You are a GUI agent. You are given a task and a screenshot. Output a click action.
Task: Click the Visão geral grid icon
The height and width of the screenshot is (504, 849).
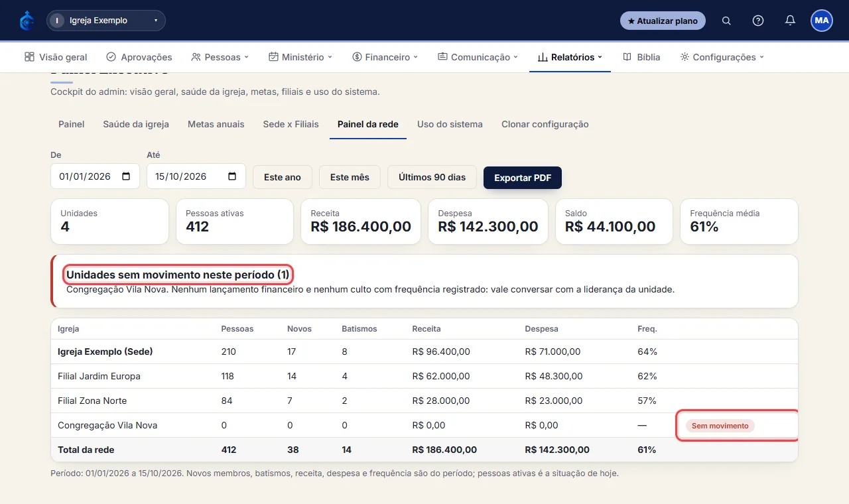[29, 57]
